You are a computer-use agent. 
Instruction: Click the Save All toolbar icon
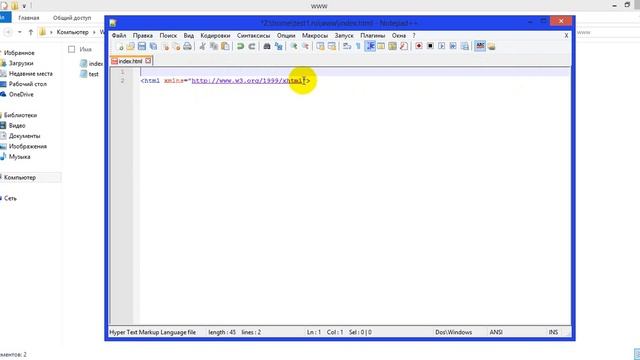coord(153,47)
